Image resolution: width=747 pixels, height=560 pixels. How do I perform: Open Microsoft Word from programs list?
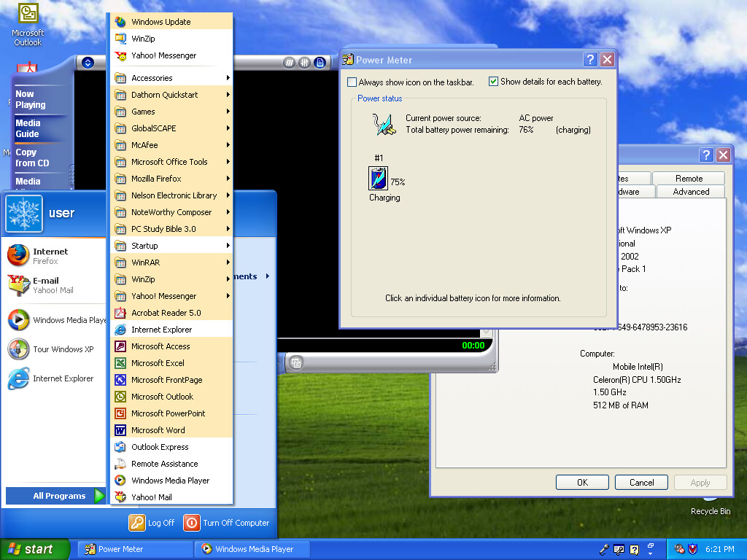pyautogui.click(x=172, y=430)
